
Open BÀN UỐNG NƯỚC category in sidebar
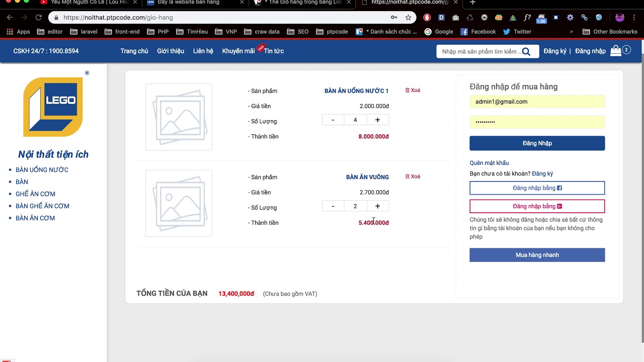[x=42, y=170]
